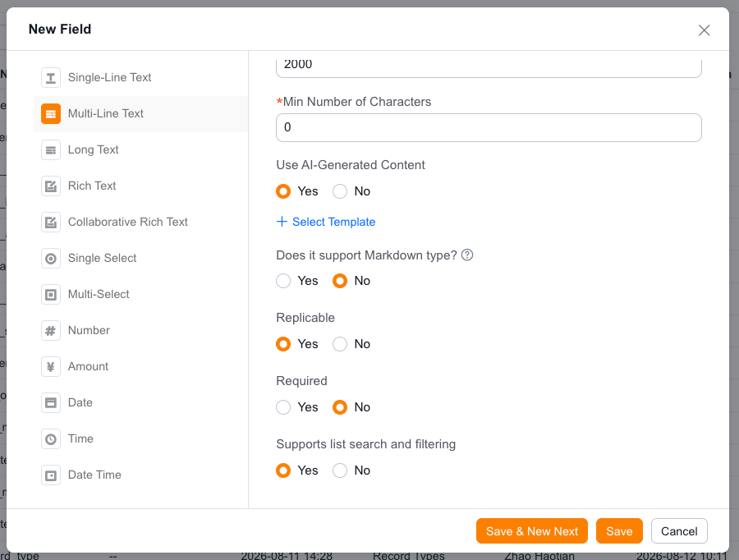The image size is (739, 560).
Task: Select No for Markdown type support
Action: click(340, 281)
